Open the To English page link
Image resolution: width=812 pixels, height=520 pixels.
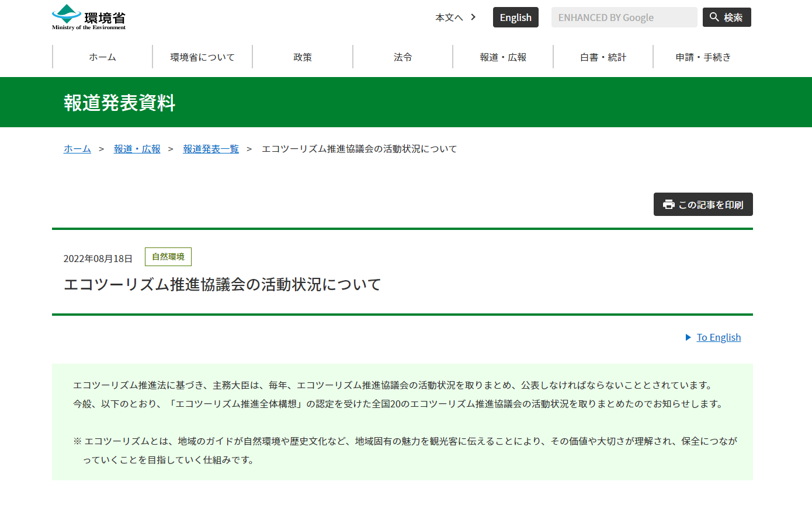point(719,337)
